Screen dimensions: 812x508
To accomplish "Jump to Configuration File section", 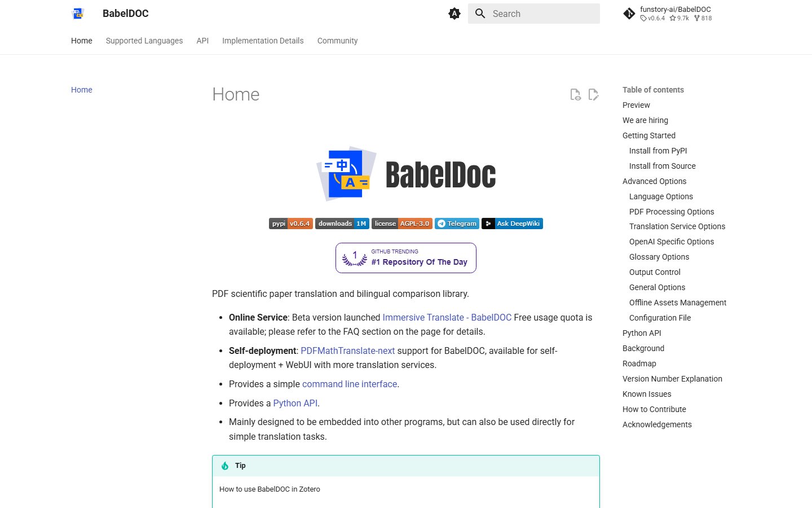I will pyautogui.click(x=660, y=318).
